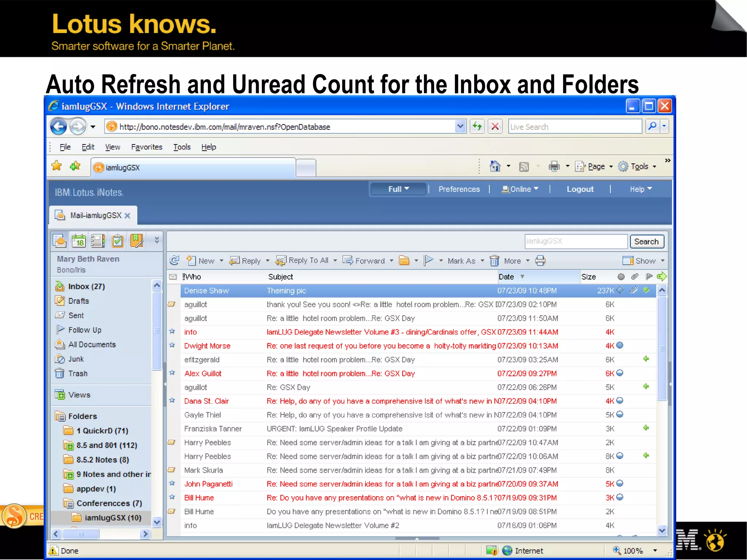Open the Reply dropdown arrow
Screen dimensions: 747x560
[x=268, y=261]
